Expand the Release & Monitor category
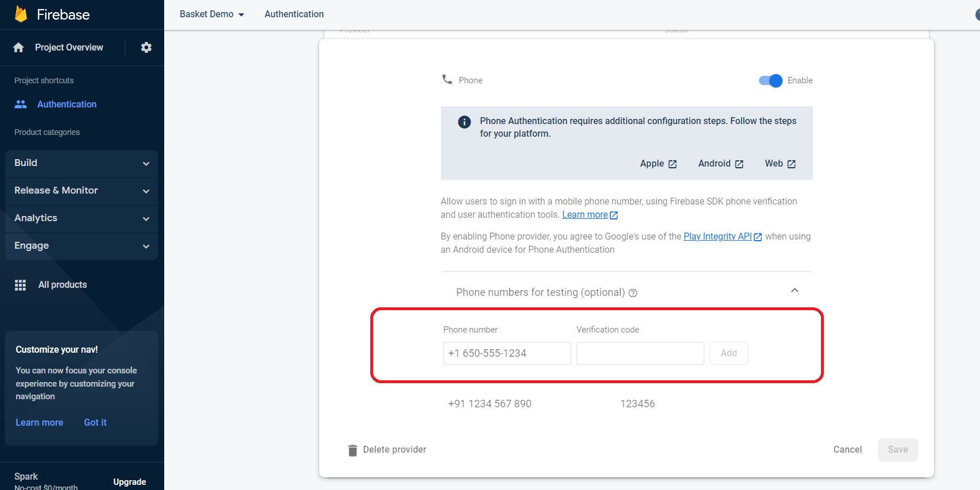 [82, 191]
